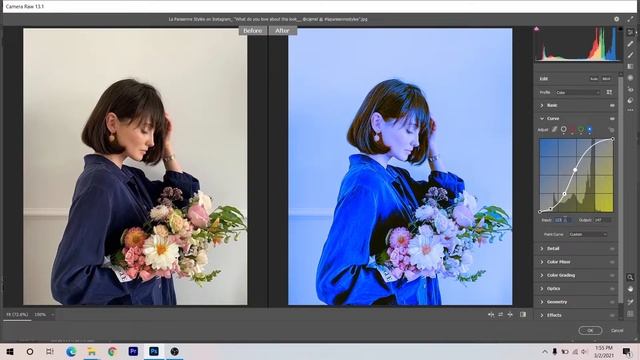Screen dimensions: 640x360
Task: Expand the Effects panel
Action: (x=542, y=315)
